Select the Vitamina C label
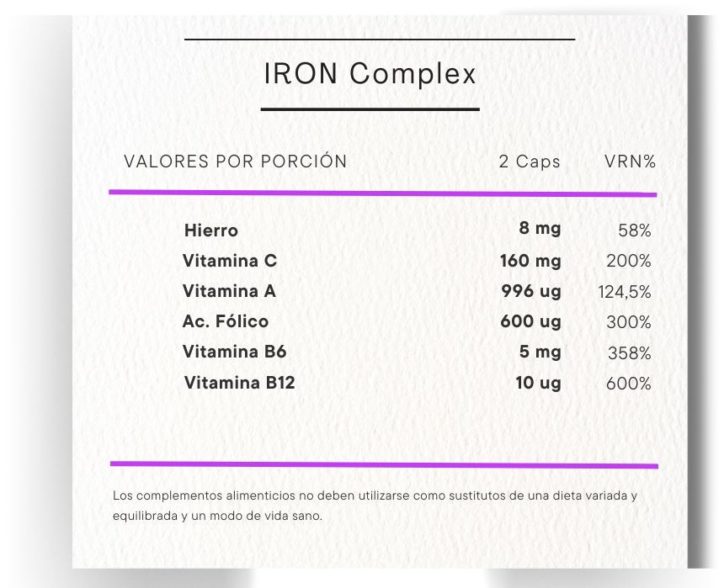 229,261
